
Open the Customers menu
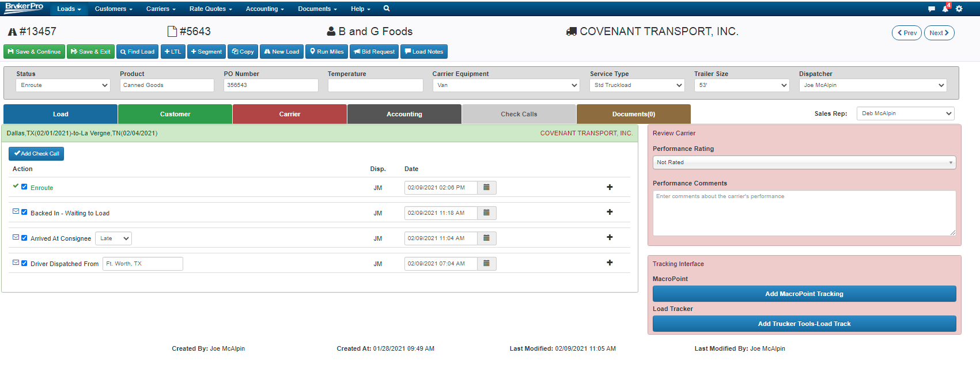coord(113,9)
